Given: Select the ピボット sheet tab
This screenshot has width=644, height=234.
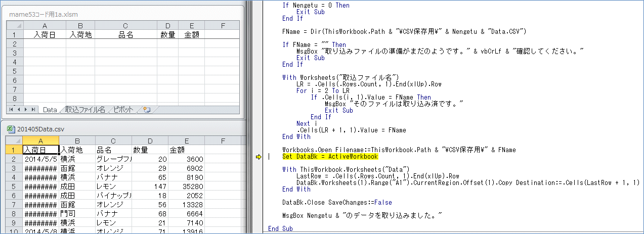Looking at the screenshot, I should point(123,109).
